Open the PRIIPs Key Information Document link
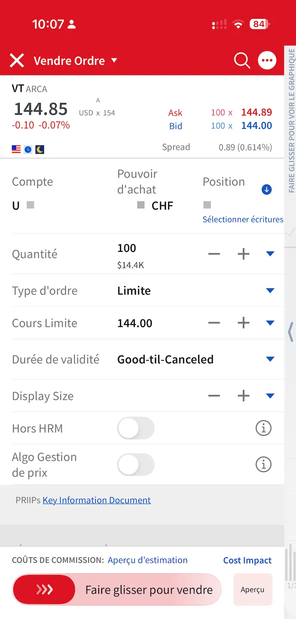The image size is (296, 644). pos(97,500)
